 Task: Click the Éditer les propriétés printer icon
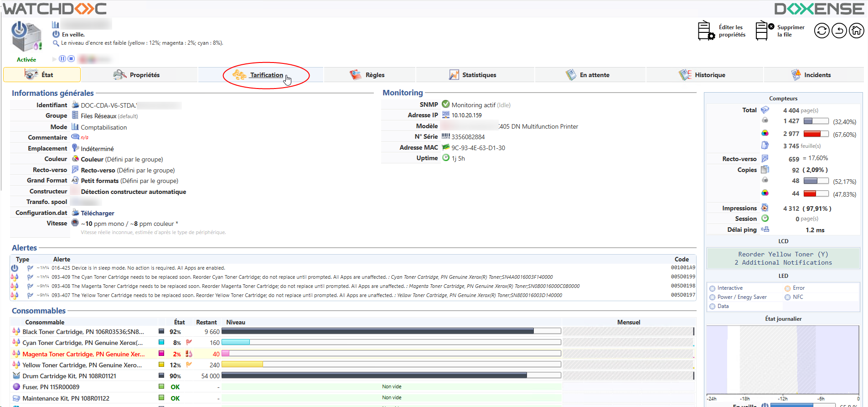point(706,31)
